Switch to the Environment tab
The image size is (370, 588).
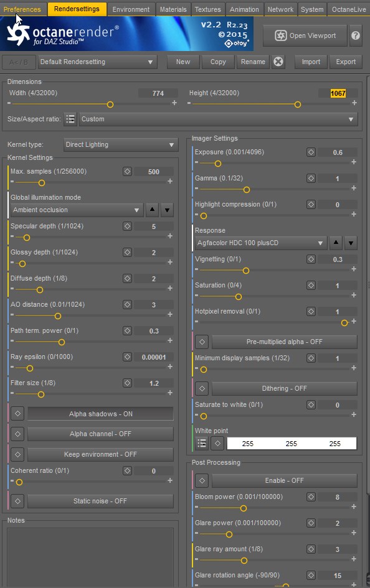point(131,9)
